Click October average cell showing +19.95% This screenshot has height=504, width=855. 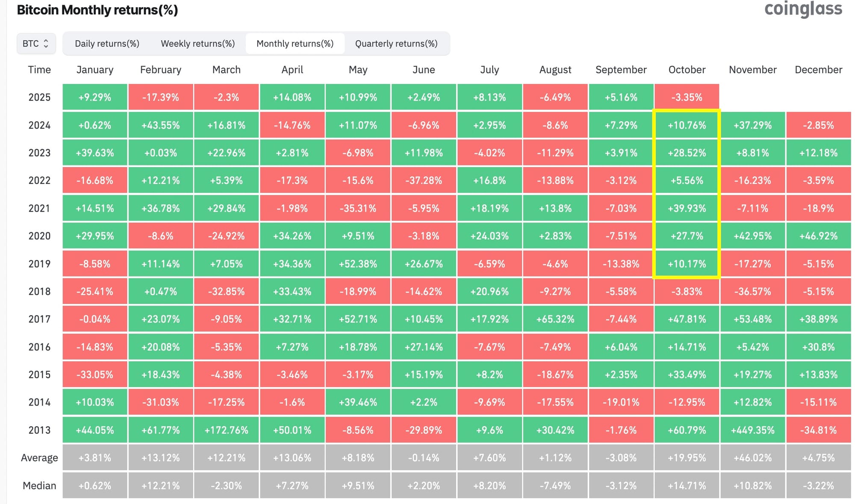[687, 458]
